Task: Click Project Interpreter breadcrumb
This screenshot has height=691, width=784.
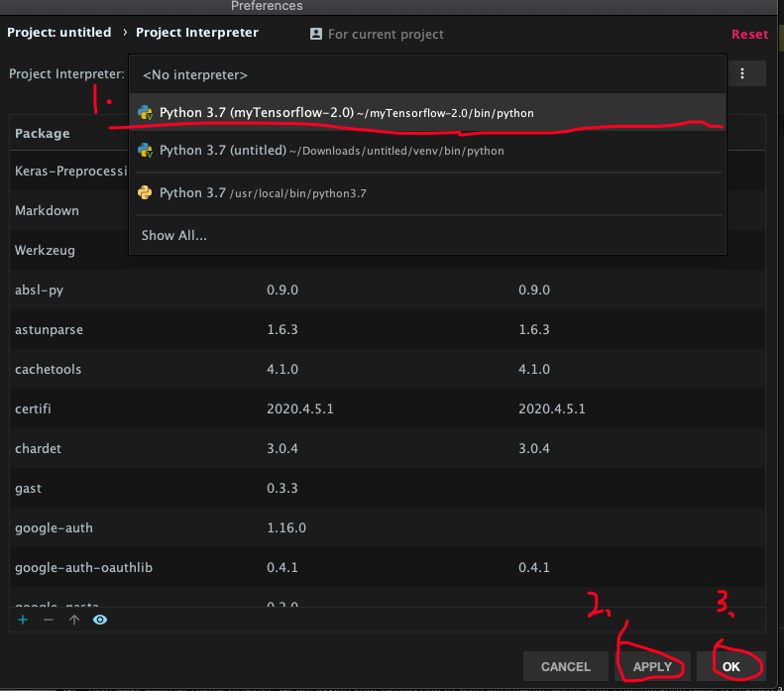Action: tap(197, 33)
